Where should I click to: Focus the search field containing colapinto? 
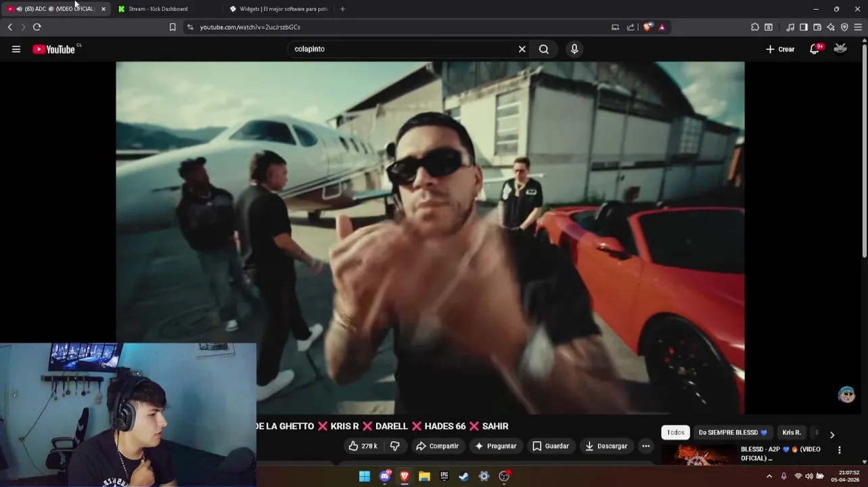tap(403, 49)
